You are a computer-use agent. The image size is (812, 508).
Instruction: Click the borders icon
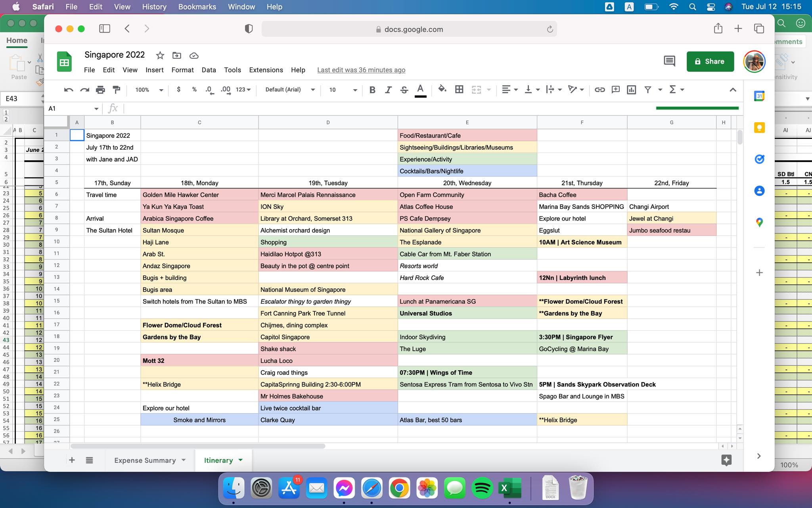459,90
